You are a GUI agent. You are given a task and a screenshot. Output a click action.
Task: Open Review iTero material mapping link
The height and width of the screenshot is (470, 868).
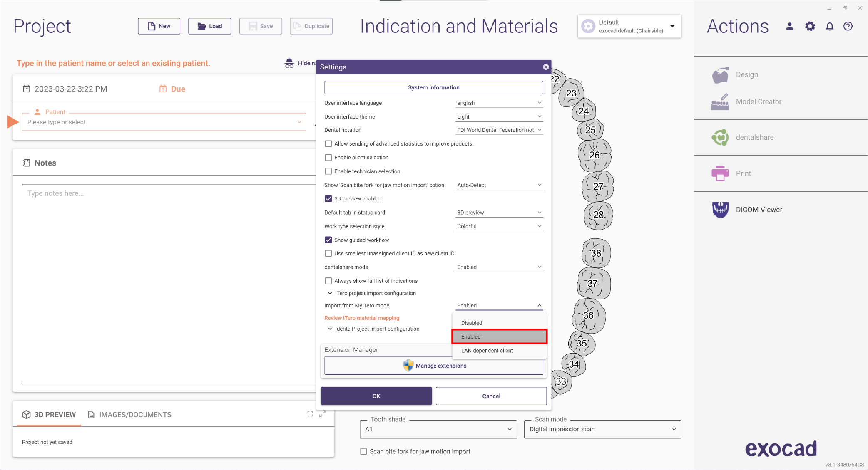[x=362, y=318]
